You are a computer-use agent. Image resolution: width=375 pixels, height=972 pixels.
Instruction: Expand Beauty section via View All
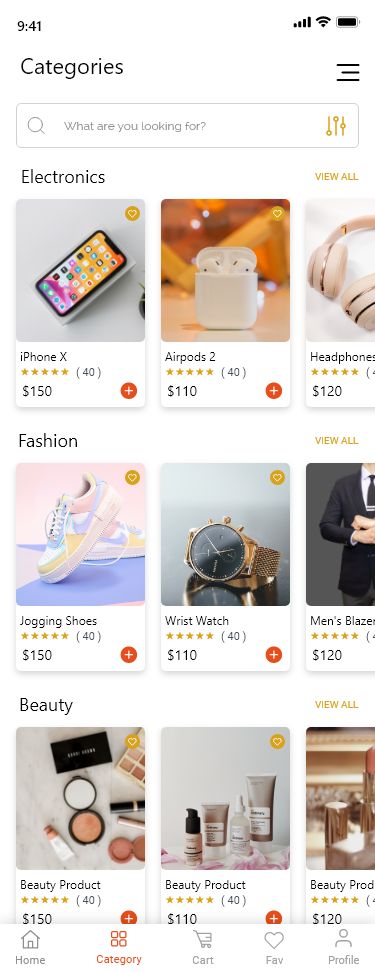pos(337,705)
